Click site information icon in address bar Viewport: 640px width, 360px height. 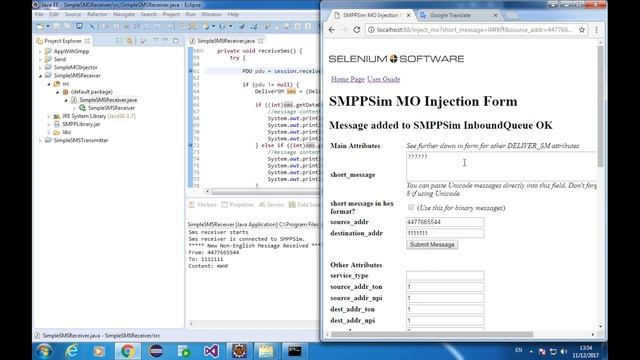[371, 30]
